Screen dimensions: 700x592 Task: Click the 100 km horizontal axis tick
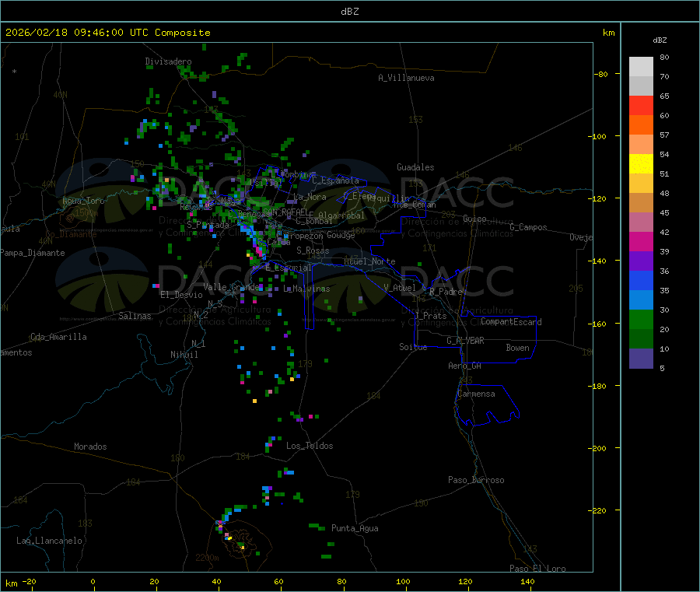coord(403,581)
